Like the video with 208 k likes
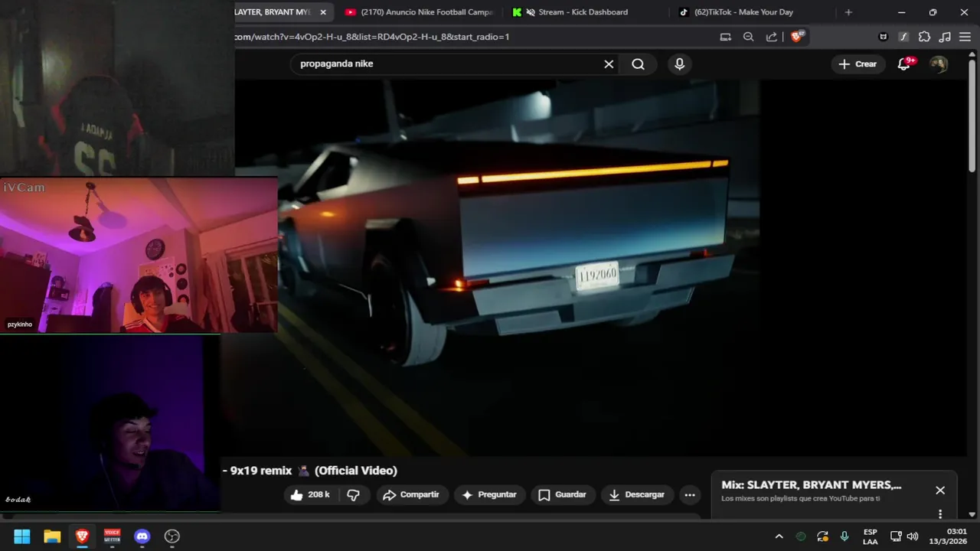The width and height of the screenshot is (980, 551). click(x=310, y=495)
